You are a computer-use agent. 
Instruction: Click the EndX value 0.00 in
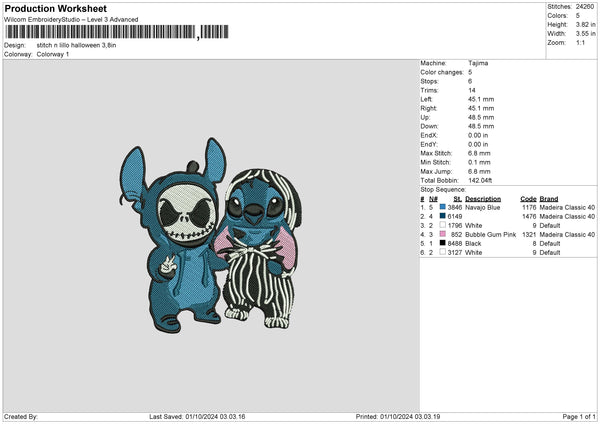(x=478, y=135)
